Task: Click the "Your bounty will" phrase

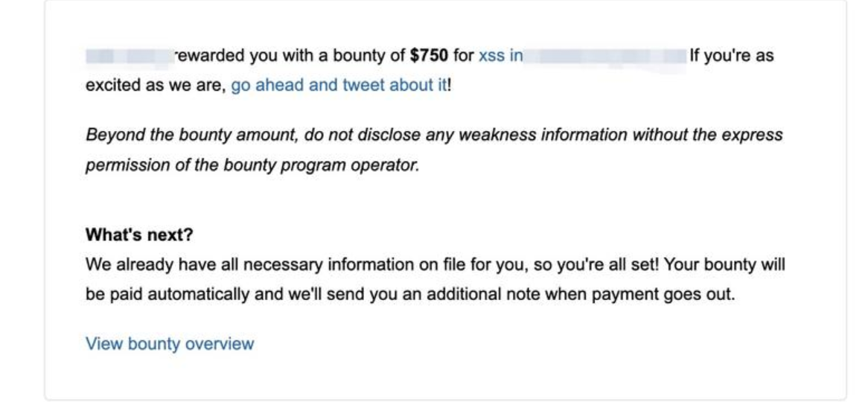Action: click(724, 265)
